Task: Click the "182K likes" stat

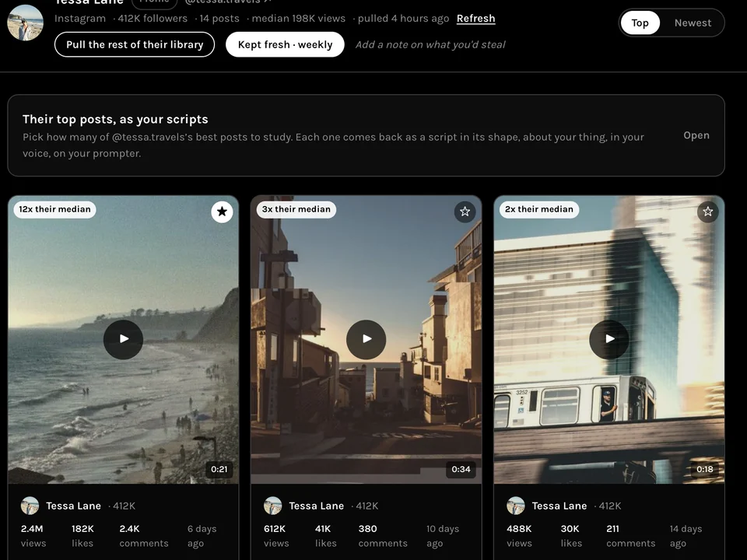Action: pos(82,536)
